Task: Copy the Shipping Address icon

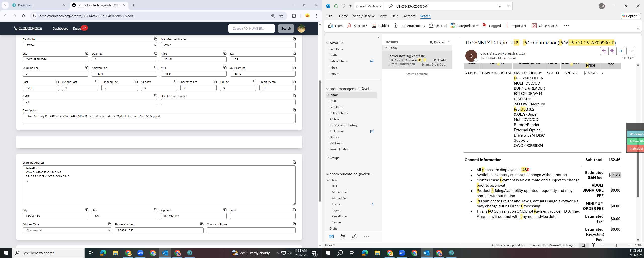Action: point(294,162)
